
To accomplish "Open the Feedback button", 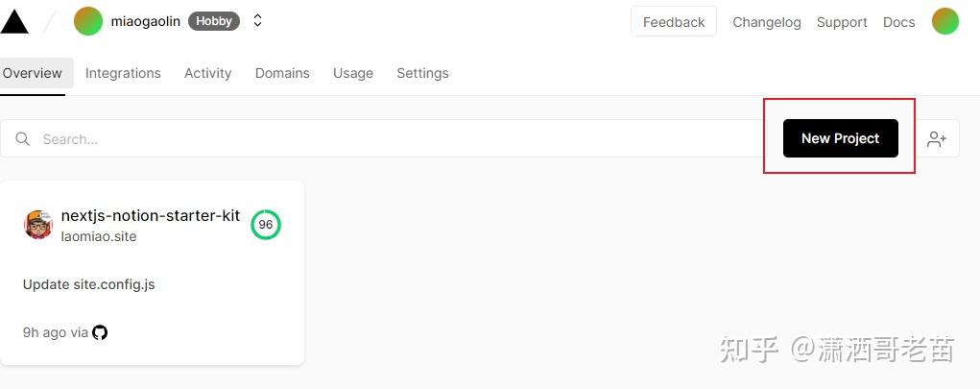I will pyautogui.click(x=673, y=22).
